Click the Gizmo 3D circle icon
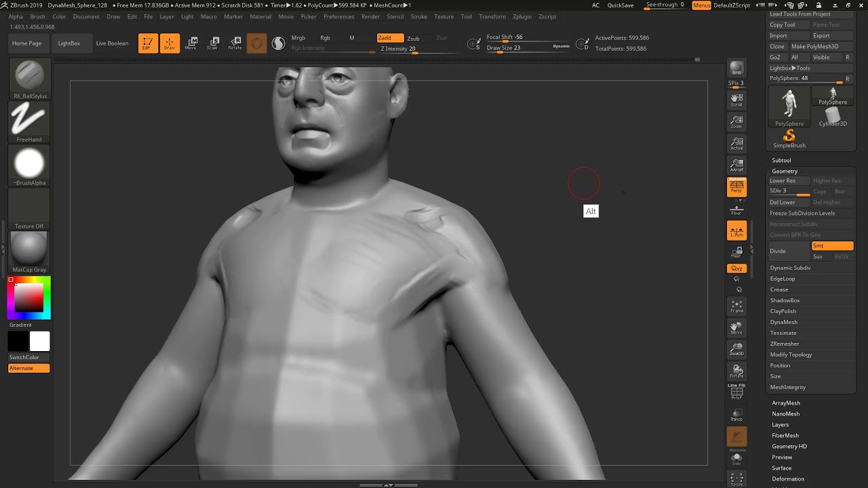This screenshot has height=488, width=868. [256, 43]
